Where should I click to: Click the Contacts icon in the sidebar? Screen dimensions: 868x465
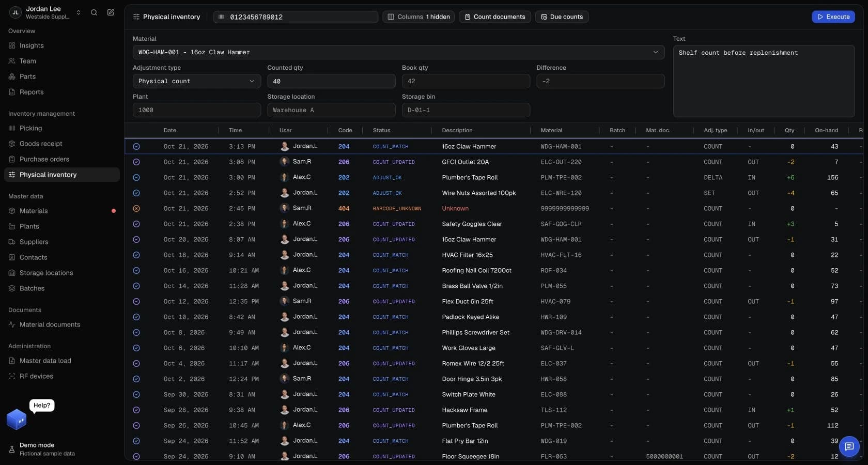pyautogui.click(x=12, y=257)
